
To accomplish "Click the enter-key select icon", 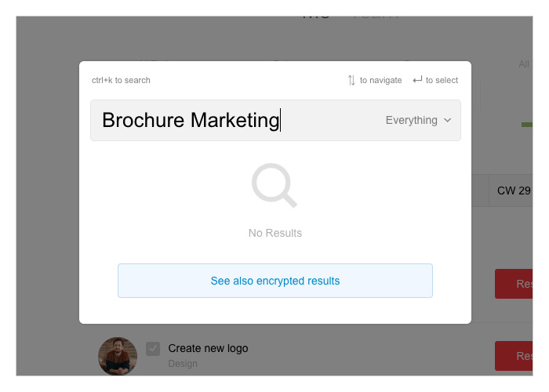I will (x=417, y=80).
